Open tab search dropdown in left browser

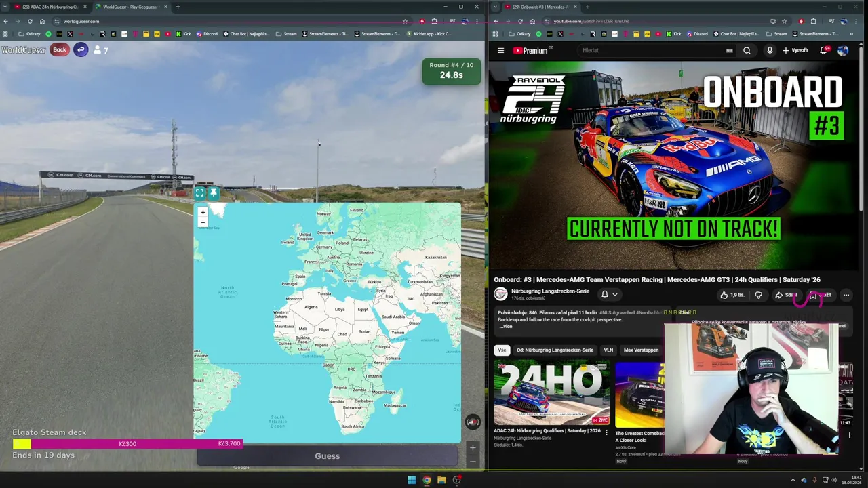point(5,7)
